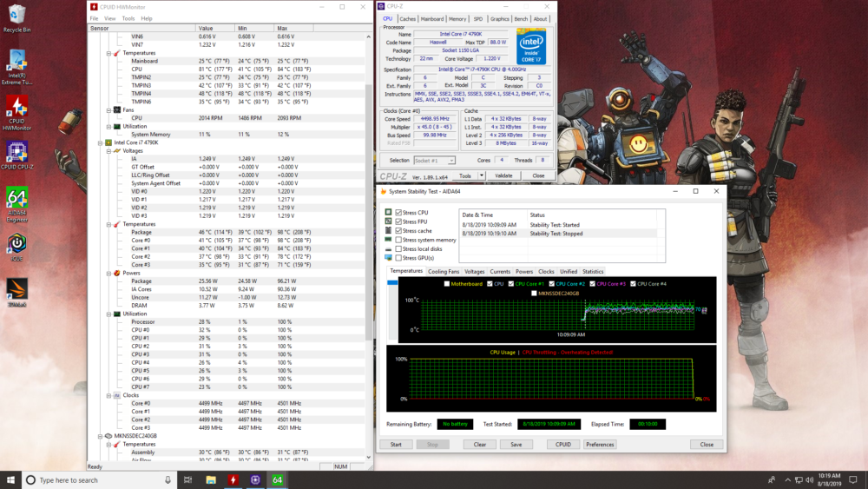Click microphone icon in search box
The height and width of the screenshot is (489, 868).
168,479
